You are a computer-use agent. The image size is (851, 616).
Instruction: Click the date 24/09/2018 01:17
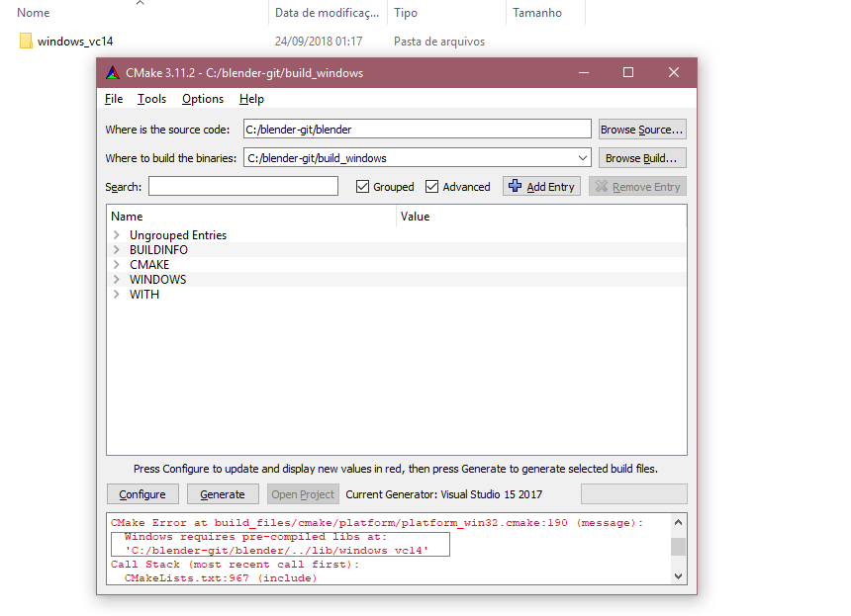319,42
